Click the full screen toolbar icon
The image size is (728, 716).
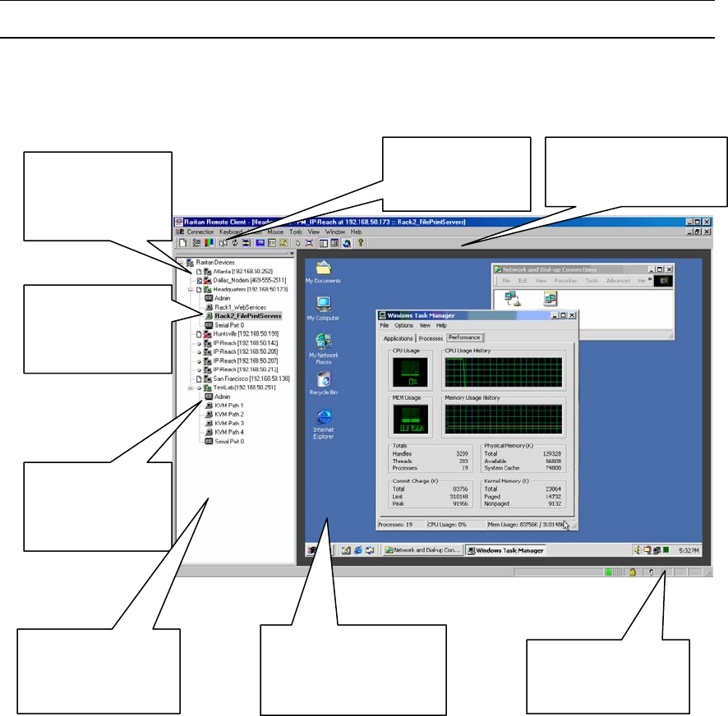click(309, 243)
